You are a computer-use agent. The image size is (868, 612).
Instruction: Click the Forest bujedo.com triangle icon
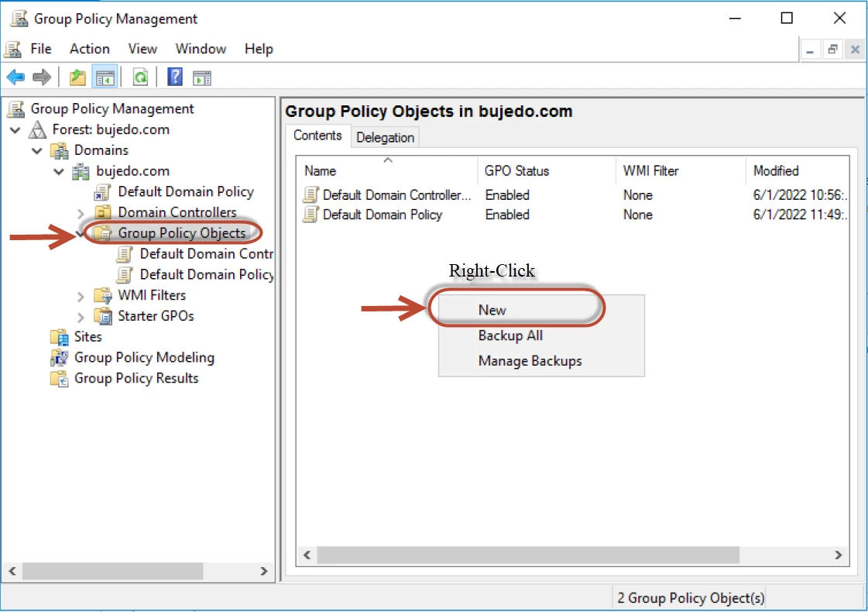pos(38,129)
